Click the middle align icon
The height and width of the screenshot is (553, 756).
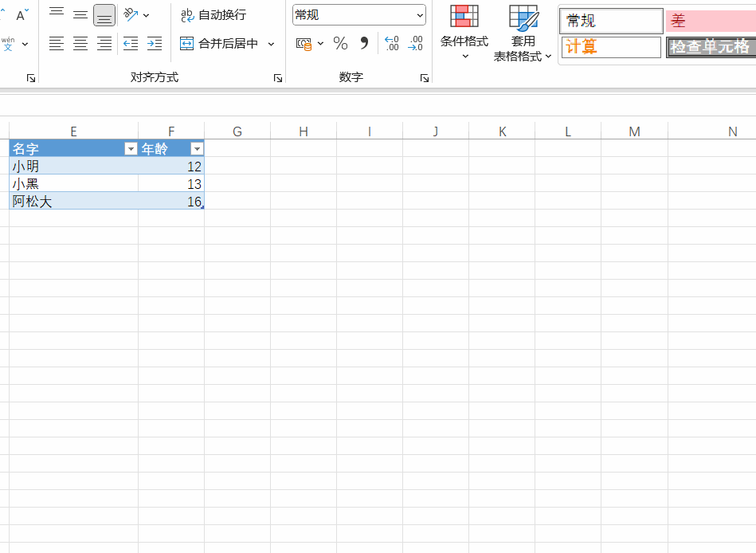[80, 14]
